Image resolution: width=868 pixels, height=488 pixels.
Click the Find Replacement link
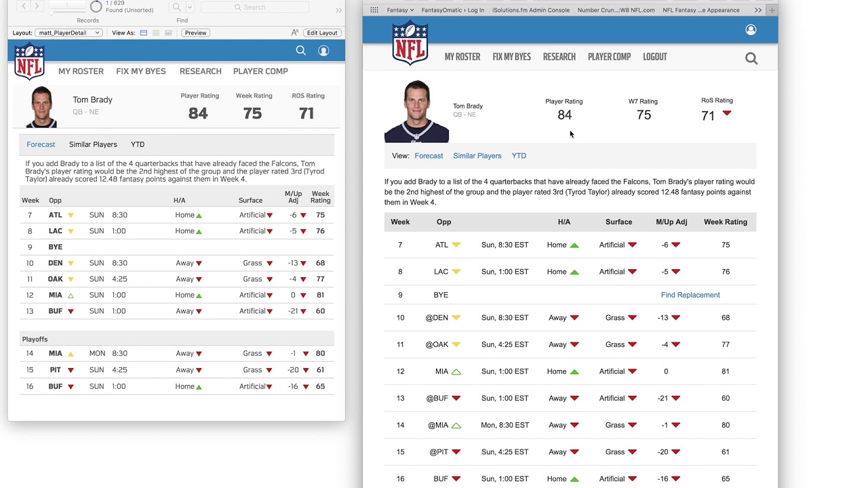(x=690, y=295)
